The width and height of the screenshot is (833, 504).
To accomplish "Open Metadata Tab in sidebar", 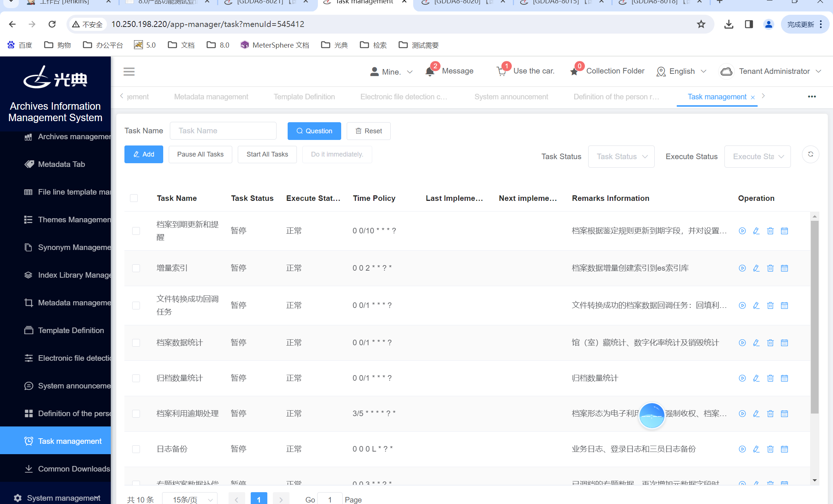I will [x=55, y=164].
